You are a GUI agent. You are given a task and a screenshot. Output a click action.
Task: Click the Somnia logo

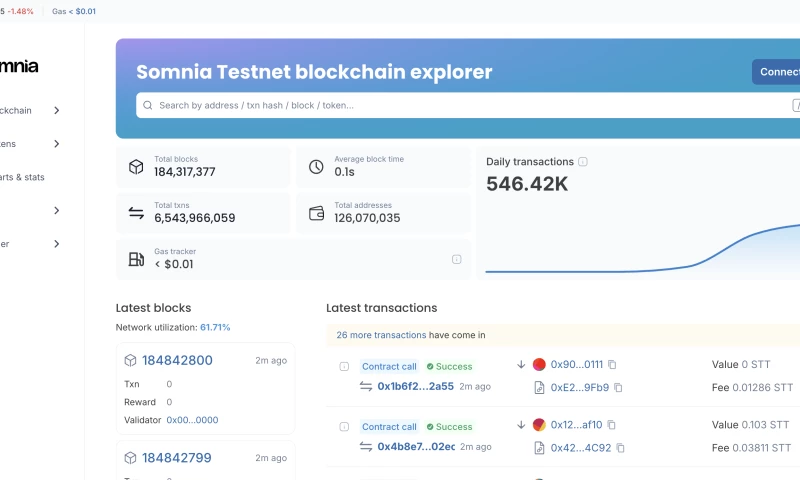(19, 66)
